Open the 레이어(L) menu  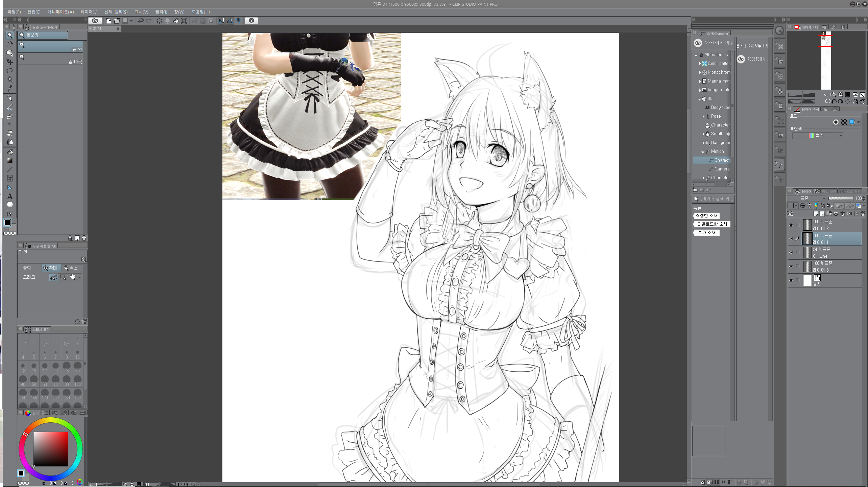point(89,12)
